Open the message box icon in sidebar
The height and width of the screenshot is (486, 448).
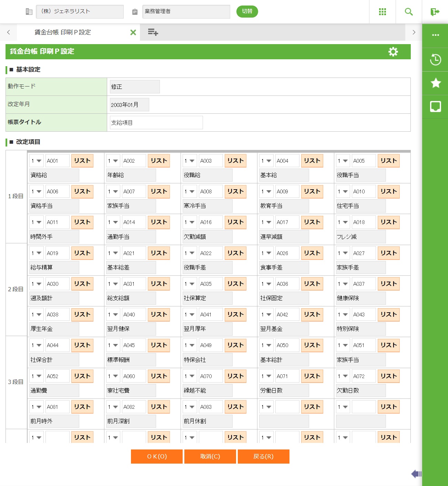[435, 107]
